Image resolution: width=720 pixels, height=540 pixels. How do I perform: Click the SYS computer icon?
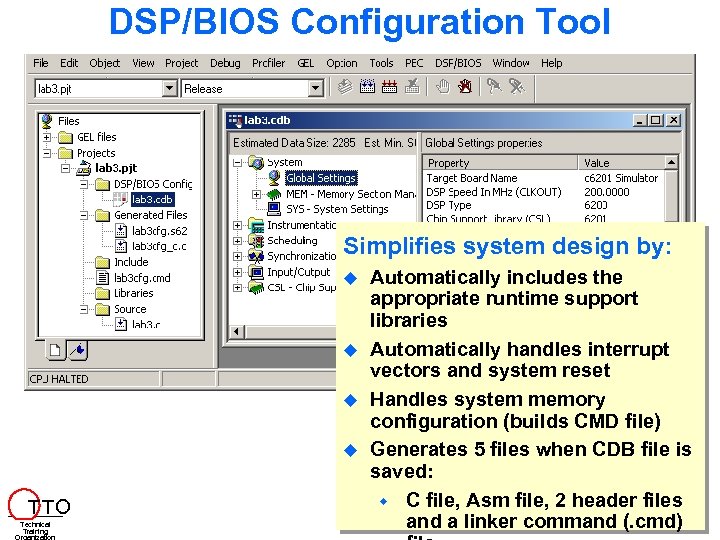(274, 209)
